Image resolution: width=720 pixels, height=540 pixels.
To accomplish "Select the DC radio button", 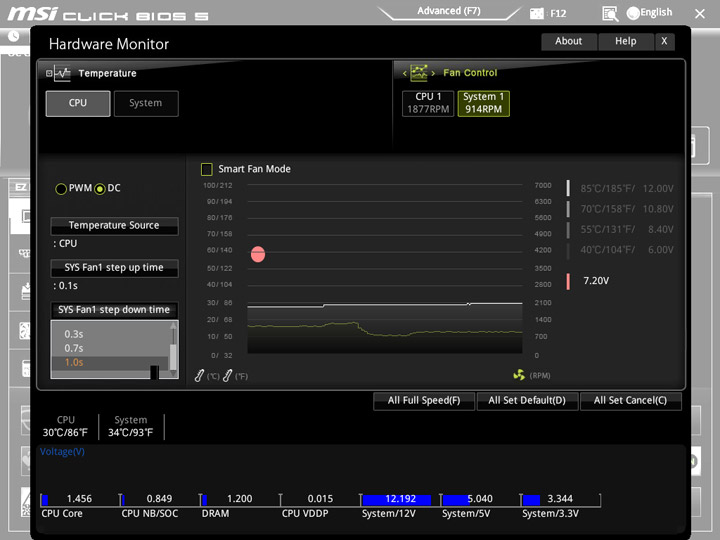I will pos(100,189).
